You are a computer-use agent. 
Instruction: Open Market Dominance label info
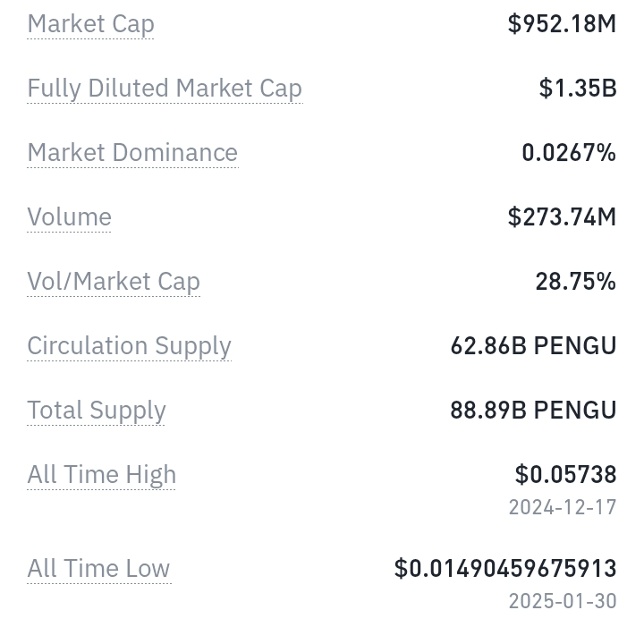[132, 153]
